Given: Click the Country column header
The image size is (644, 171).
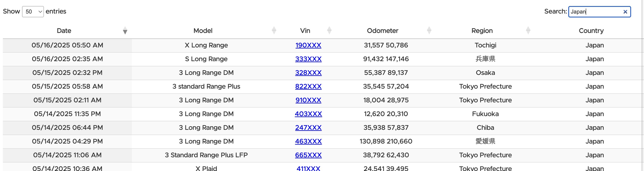Looking at the screenshot, I should point(591,31).
